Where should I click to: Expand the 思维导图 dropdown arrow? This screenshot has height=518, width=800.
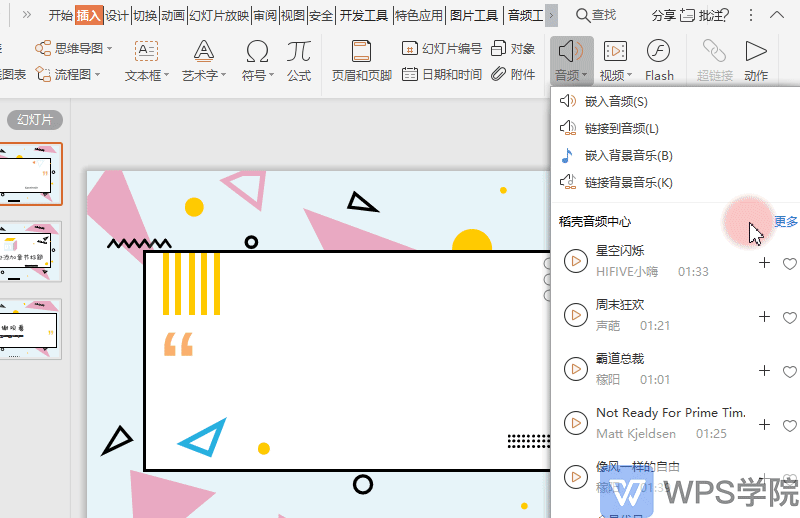click(x=109, y=49)
